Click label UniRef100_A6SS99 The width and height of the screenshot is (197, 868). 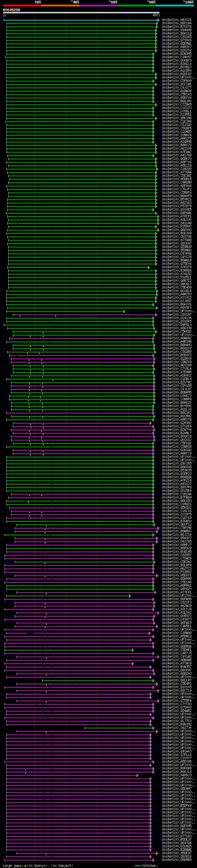tap(176, 365)
